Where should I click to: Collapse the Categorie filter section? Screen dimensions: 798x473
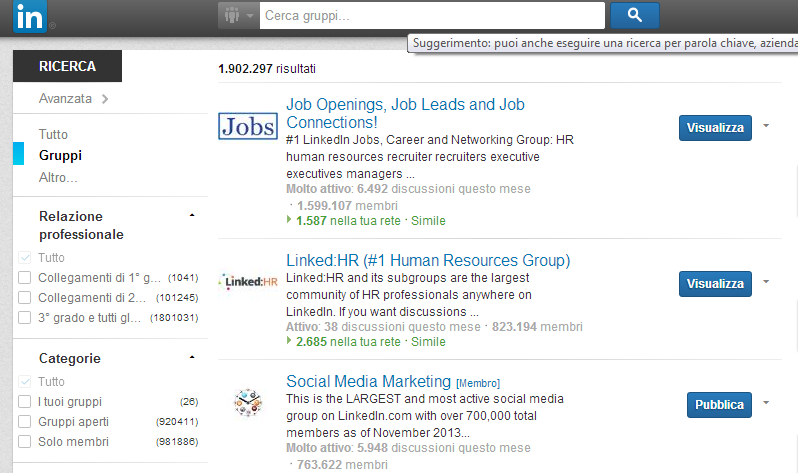tap(192, 358)
